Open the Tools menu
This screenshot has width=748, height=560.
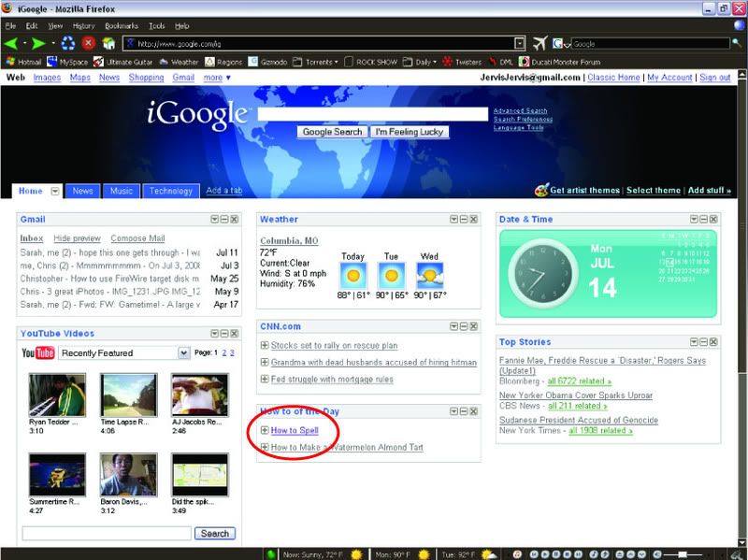coord(156,26)
